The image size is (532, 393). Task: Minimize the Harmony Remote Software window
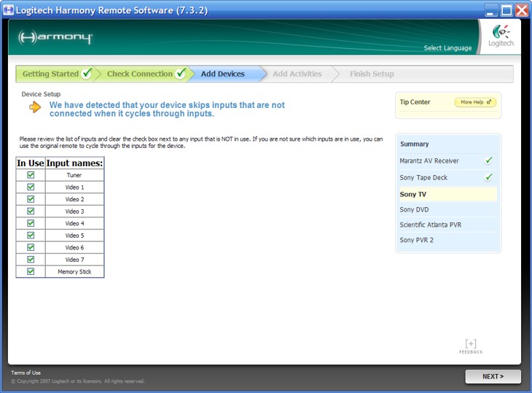tap(490, 10)
